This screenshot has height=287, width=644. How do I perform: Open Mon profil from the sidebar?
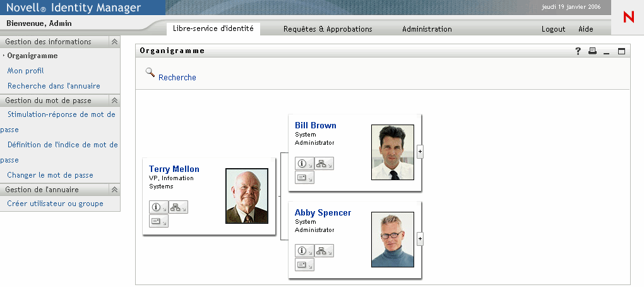[x=25, y=71]
